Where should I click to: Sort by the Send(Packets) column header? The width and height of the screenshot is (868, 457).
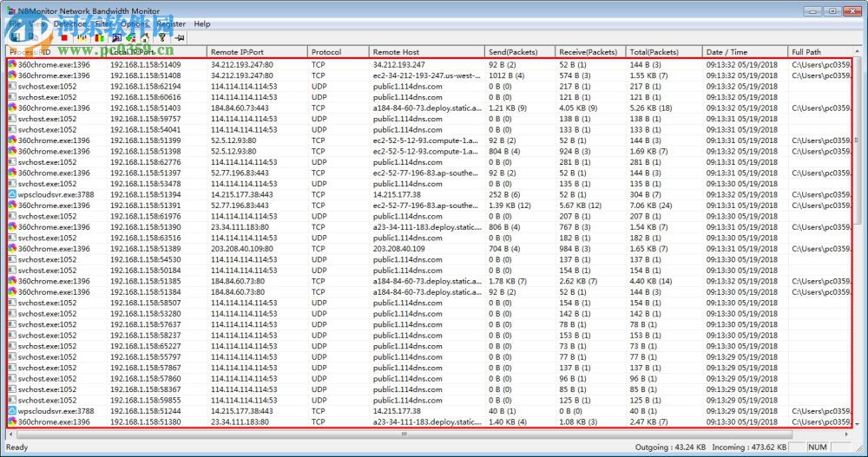520,51
